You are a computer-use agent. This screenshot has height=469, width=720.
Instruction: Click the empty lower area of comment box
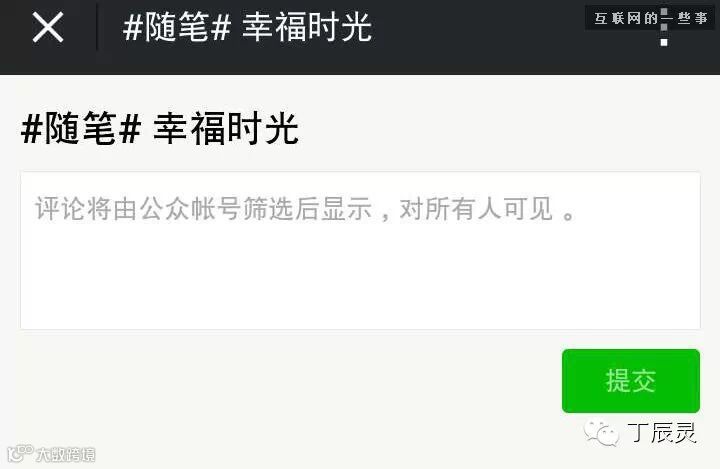point(360,280)
